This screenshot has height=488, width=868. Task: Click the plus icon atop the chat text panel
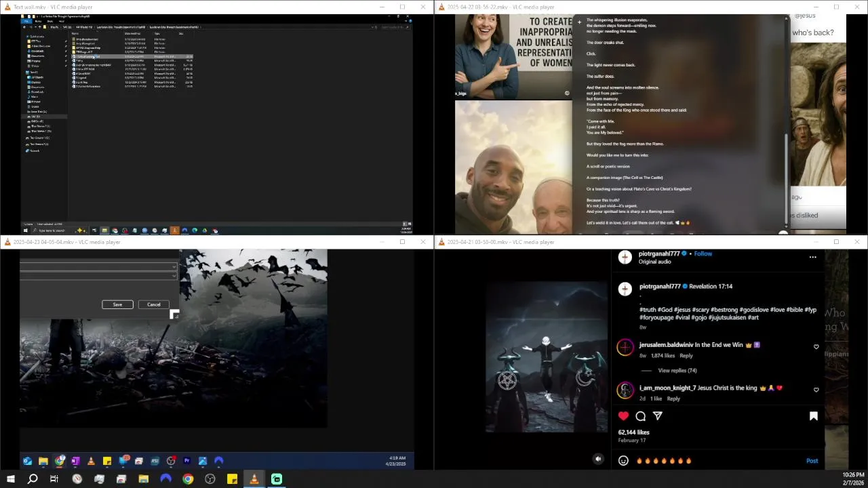click(579, 22)
